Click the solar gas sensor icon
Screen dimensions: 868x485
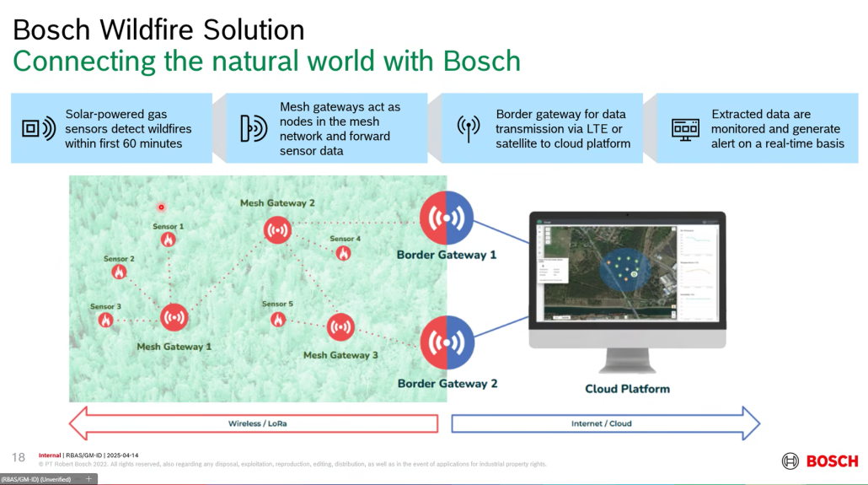pyautogui.click(x=39, y=128)
